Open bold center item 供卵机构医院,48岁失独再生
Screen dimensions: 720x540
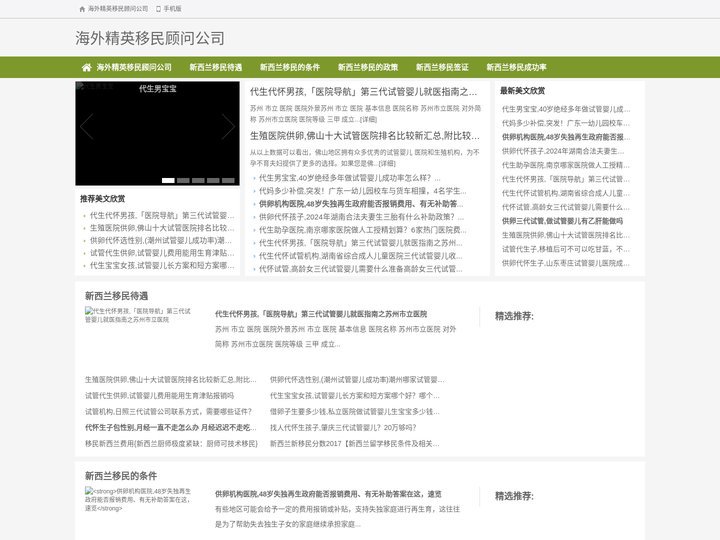click(361, 204)
